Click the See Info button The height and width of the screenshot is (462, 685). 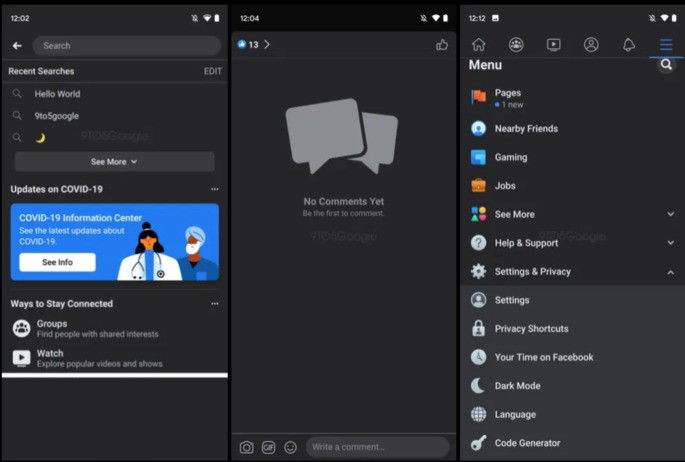click(57, 262)
